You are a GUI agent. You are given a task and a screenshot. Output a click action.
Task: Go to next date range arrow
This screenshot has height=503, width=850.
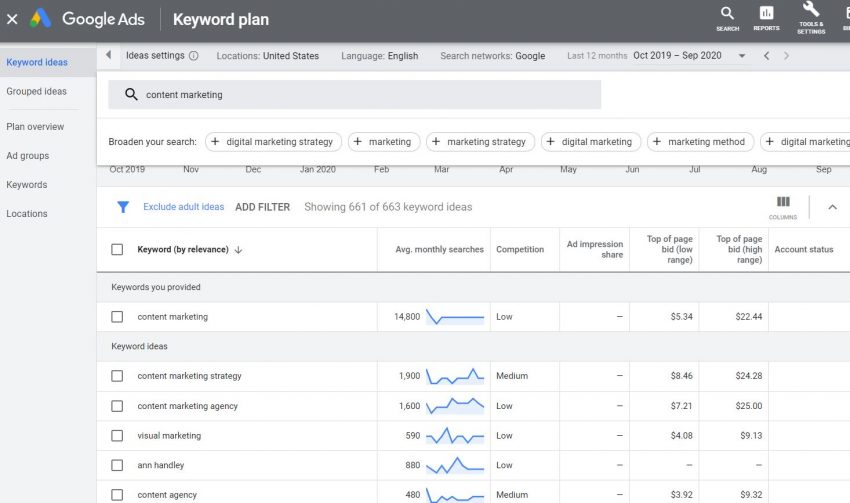click(x=786, y=56)
